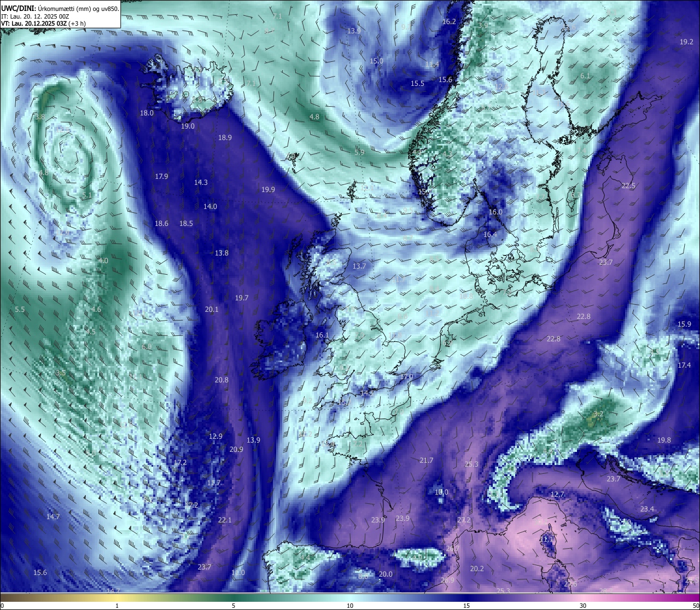Click the 16.1 value label on the map

(322, 335)
